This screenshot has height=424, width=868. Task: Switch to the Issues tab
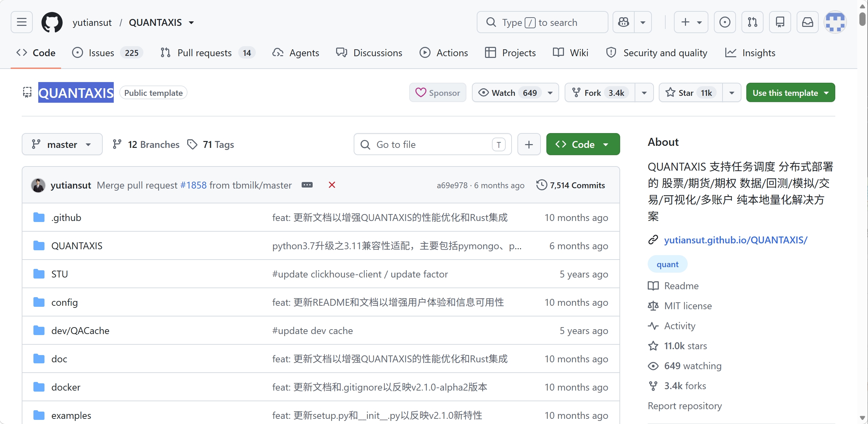click(x=108, y=53)
